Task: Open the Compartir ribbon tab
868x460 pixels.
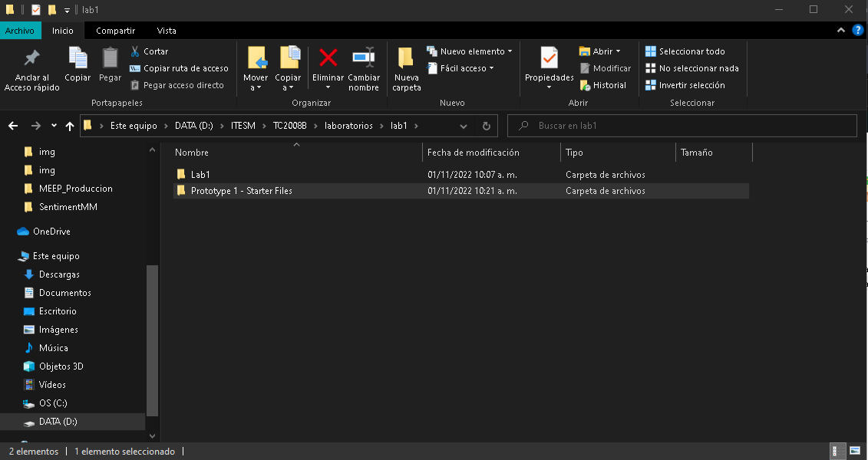Action: [x=115, y=31]
